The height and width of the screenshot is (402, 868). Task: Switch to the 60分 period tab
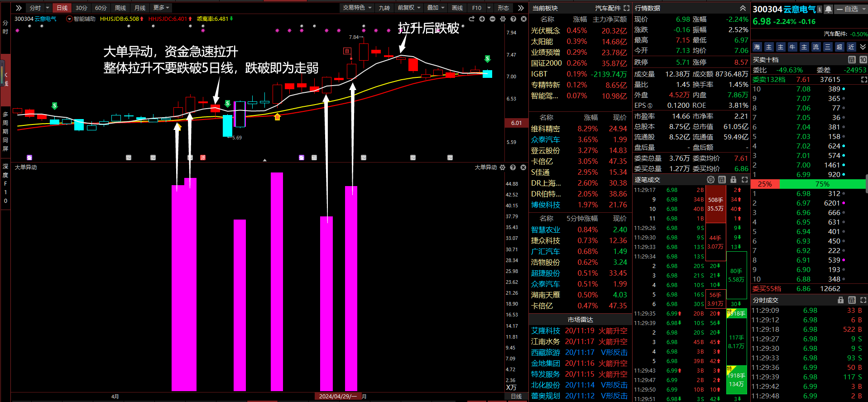coord(101,8)
